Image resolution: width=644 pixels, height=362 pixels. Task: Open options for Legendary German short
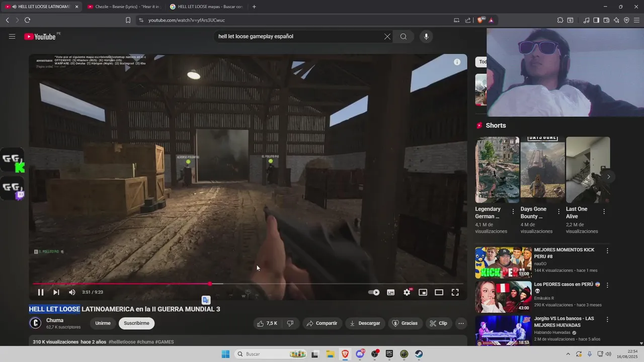[x=513, y=212]
